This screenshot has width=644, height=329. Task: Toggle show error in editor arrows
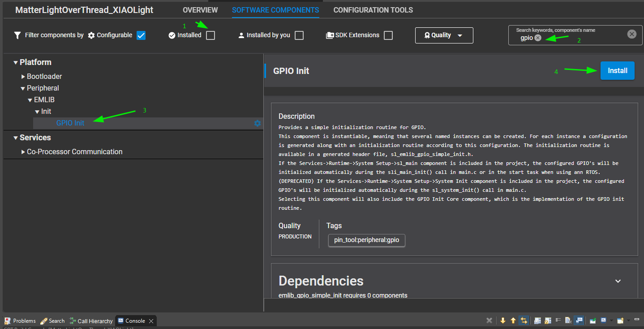[524, 320]
